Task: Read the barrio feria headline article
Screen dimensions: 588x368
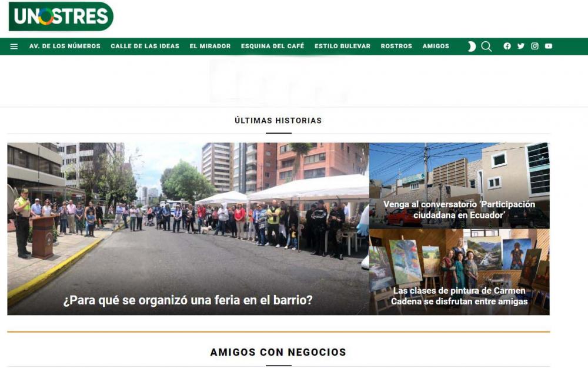Action: click(x=188, y=300)
